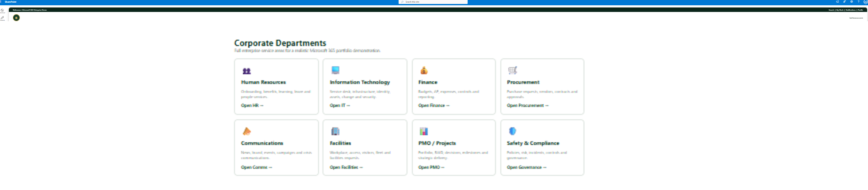Click the magnifier icon in the search box

(x=402, y=2)
